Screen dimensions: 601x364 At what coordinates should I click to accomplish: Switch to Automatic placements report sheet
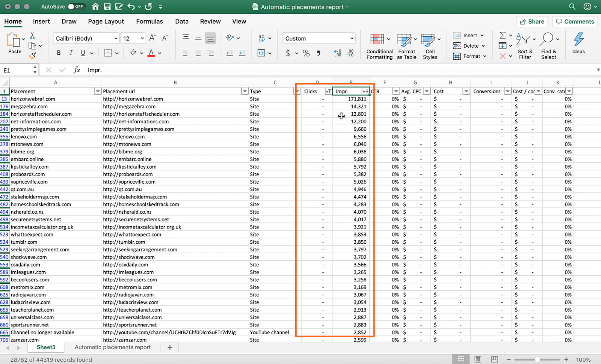pyautogui.click(x=112, y=347)
